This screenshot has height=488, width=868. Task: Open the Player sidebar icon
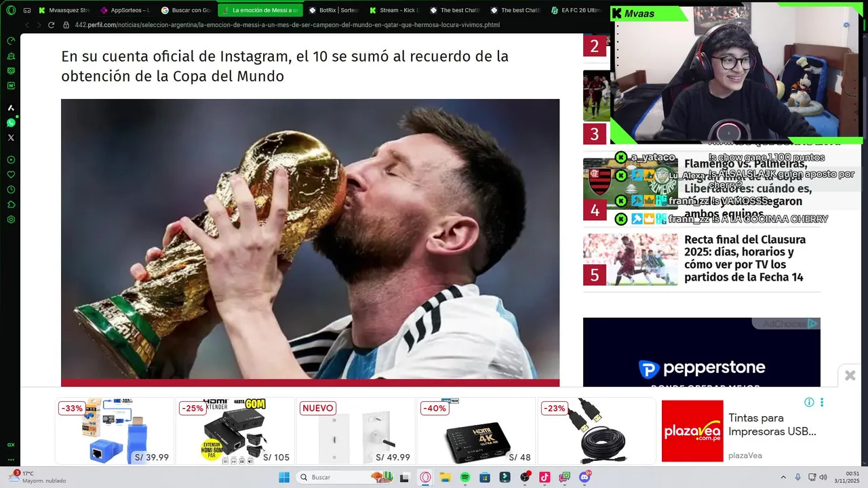[x=11, y=160]
